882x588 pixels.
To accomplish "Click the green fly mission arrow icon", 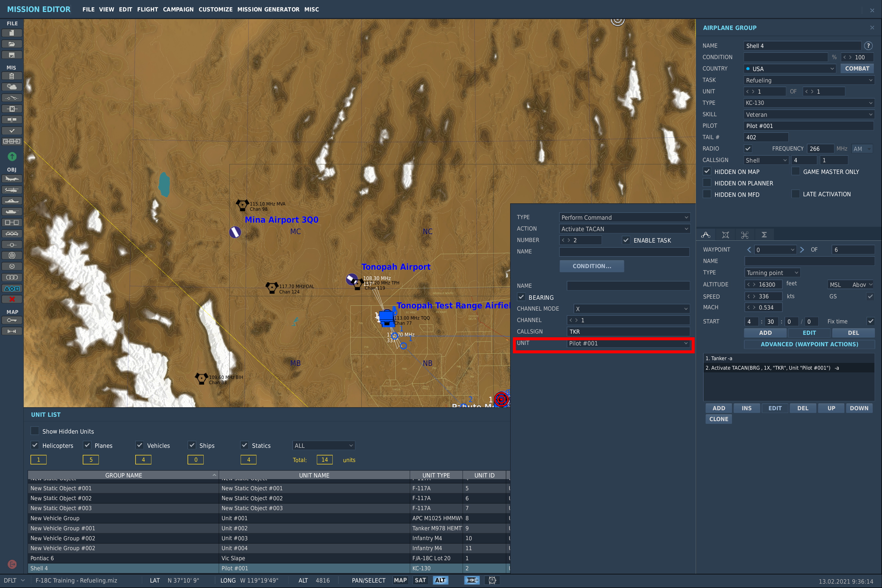I will [x=12, y=156].
